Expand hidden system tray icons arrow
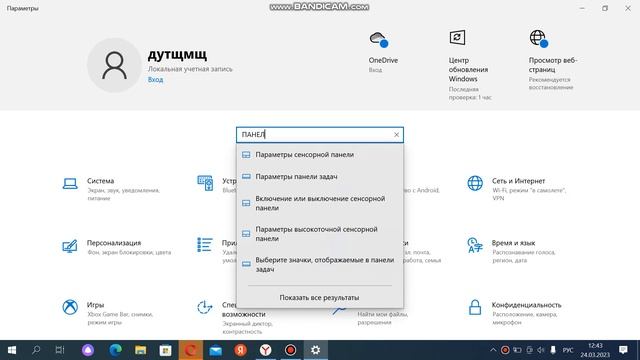Viewport: 640px width, 360px height. pyautogui.click(x=493, y=350)
